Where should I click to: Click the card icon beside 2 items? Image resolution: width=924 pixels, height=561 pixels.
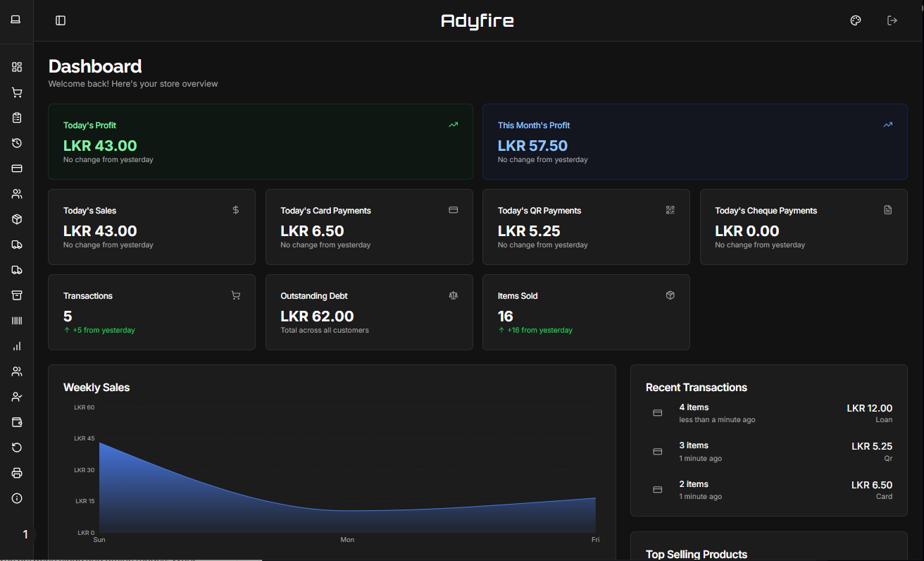click(658, 490)
